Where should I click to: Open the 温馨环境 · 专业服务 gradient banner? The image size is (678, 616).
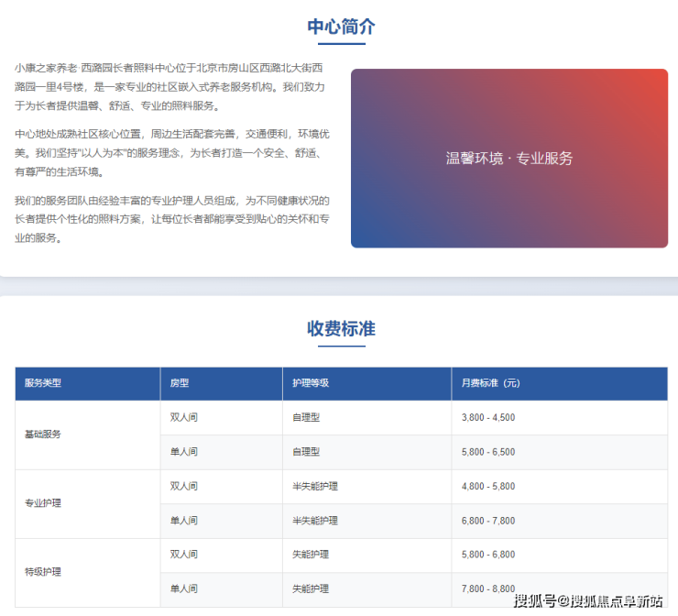[x=508, y=159]
